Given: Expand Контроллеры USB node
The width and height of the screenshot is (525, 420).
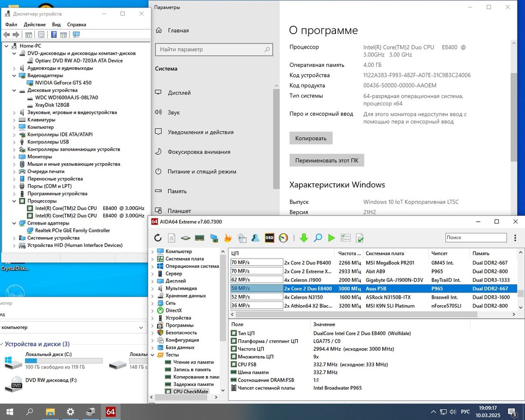Looking at the screenshot, I should click(x=14, y=142).
